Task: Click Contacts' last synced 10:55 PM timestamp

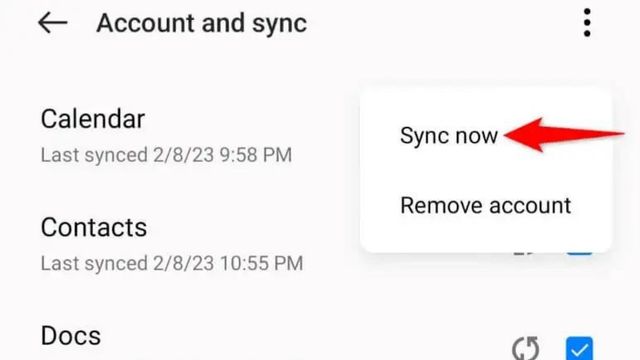Action: (172, 263)
